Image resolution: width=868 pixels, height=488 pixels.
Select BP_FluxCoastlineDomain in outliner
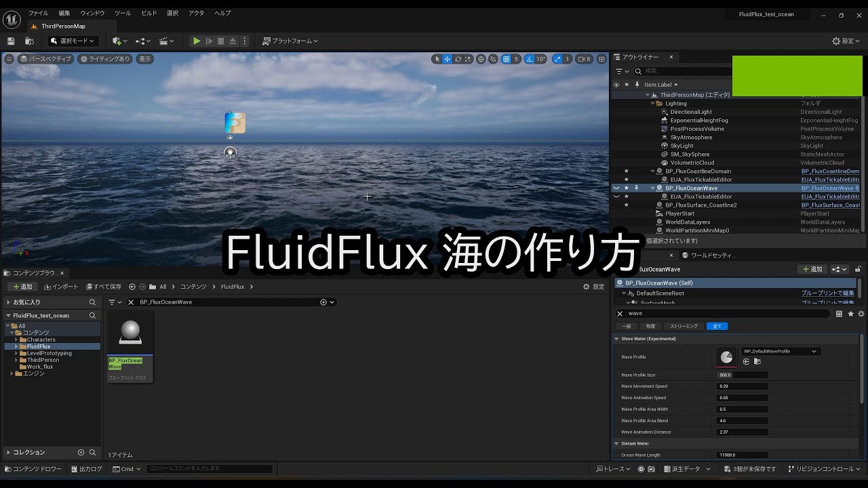(698, 171)
